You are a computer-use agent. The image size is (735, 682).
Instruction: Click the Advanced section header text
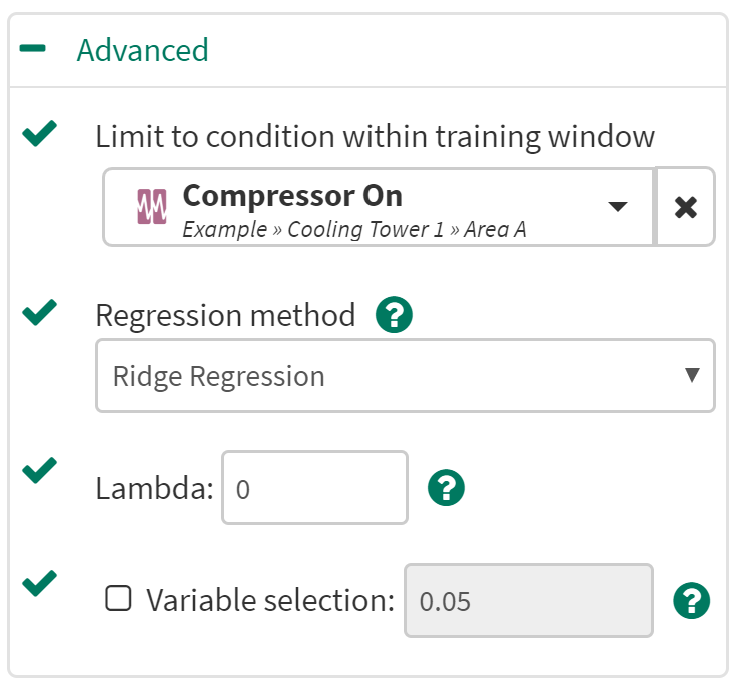pyautogui.click(x=142, y=50)
